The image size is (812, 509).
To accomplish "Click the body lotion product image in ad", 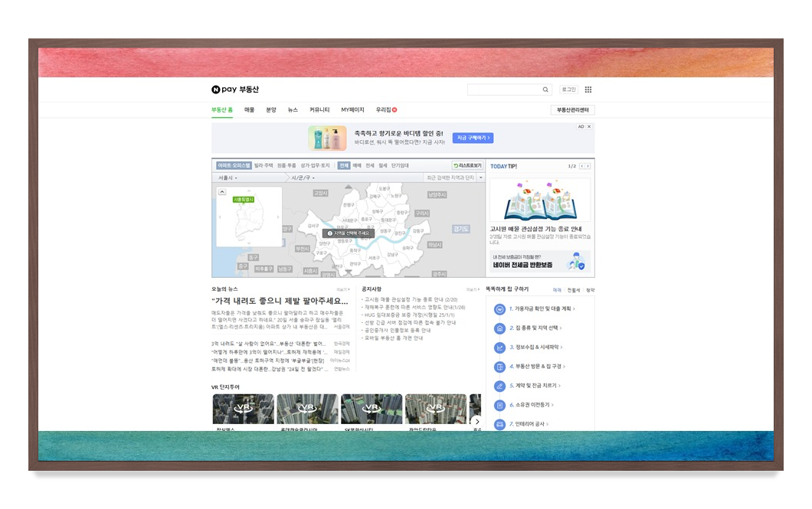I will pyautogui.click(x=327, y=138).
